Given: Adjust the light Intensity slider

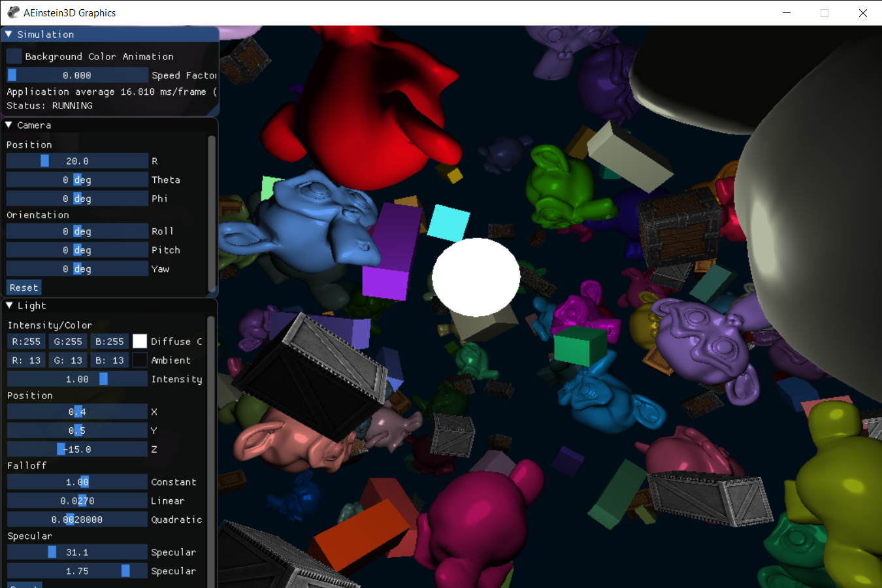Looking at the screenshot, I should (x=77, y=378).
